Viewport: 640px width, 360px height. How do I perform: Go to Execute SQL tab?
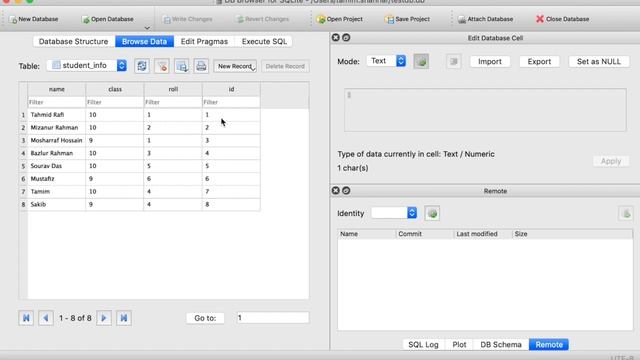(x=264, y=42)
